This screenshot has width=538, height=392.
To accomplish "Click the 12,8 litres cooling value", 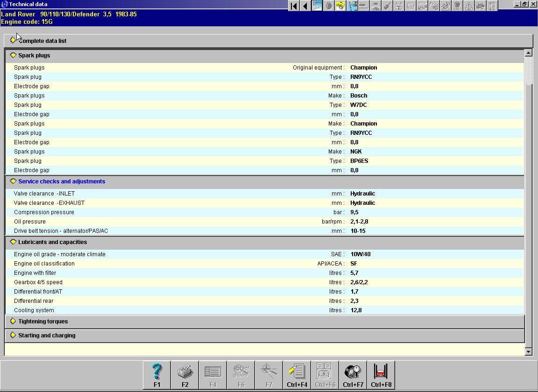I will coord(356,310).
